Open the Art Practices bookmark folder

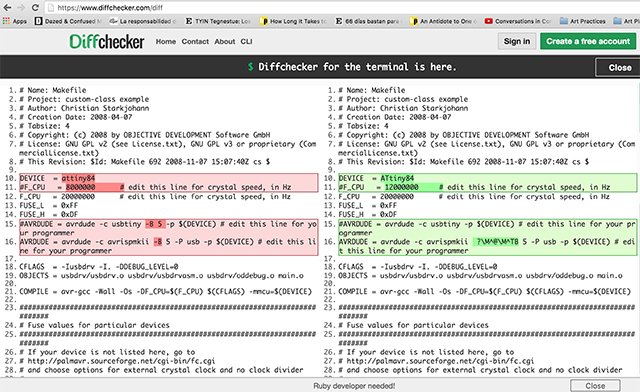(x=582, y=21)
